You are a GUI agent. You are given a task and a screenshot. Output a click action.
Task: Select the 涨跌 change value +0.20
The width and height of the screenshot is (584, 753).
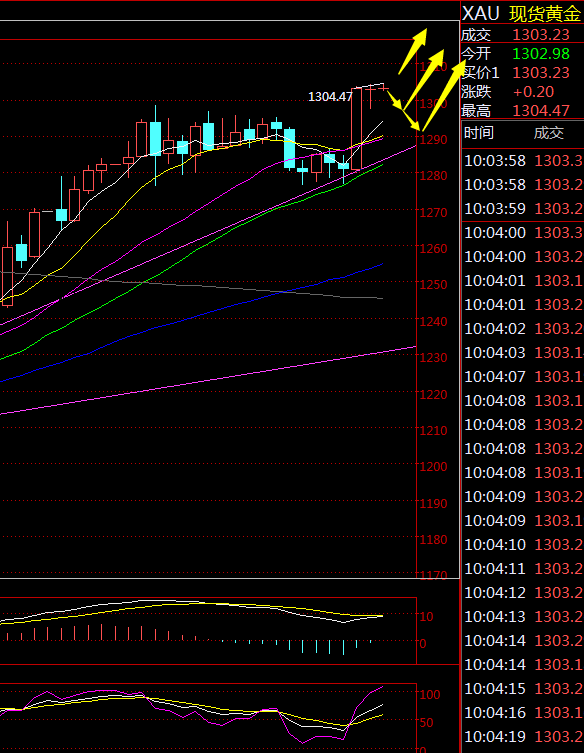click(x=534, y=92)
